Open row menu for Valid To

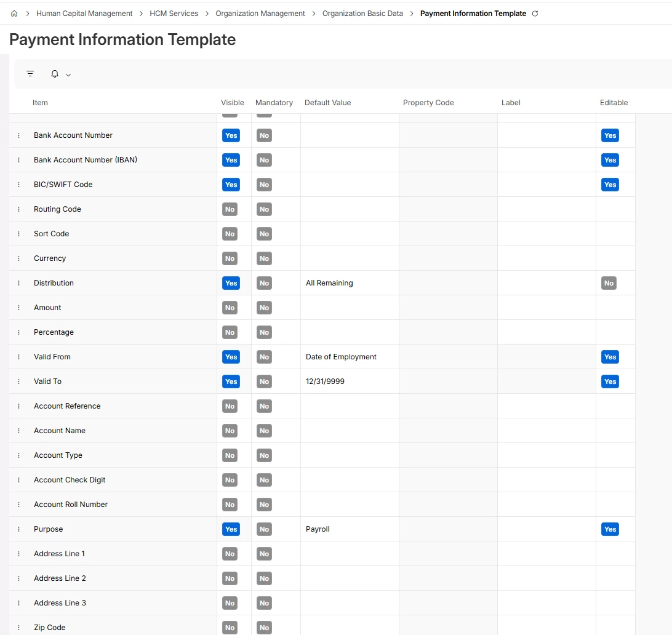(19, 381)
